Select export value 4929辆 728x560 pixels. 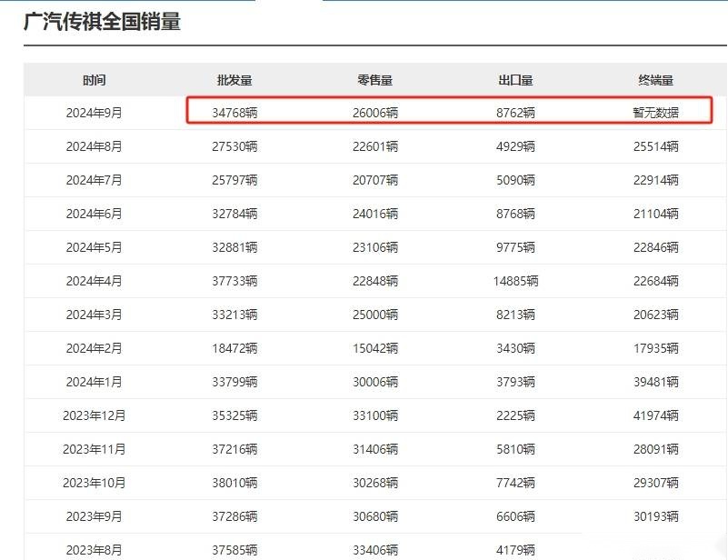click(x=515, y=146)
